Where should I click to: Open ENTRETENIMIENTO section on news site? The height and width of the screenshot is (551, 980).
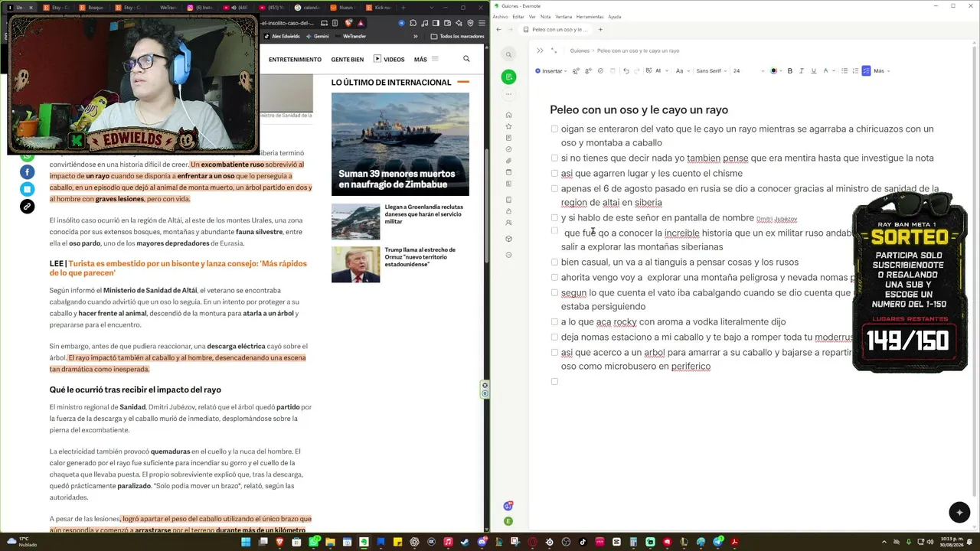point(295,59)
